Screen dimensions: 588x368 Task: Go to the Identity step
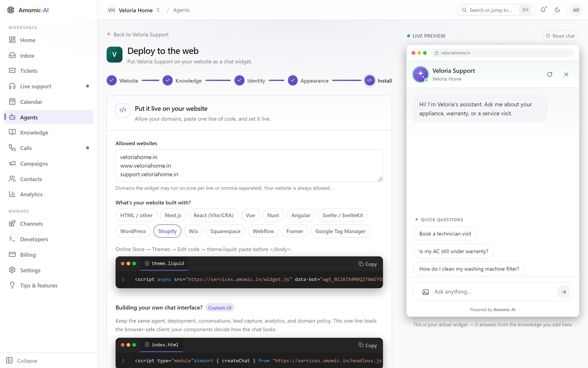[x=250, y=81]
